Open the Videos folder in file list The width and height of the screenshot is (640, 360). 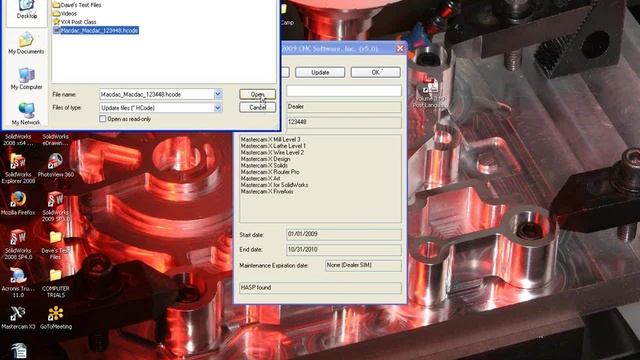pyautogui.click(x=65, y=13)
